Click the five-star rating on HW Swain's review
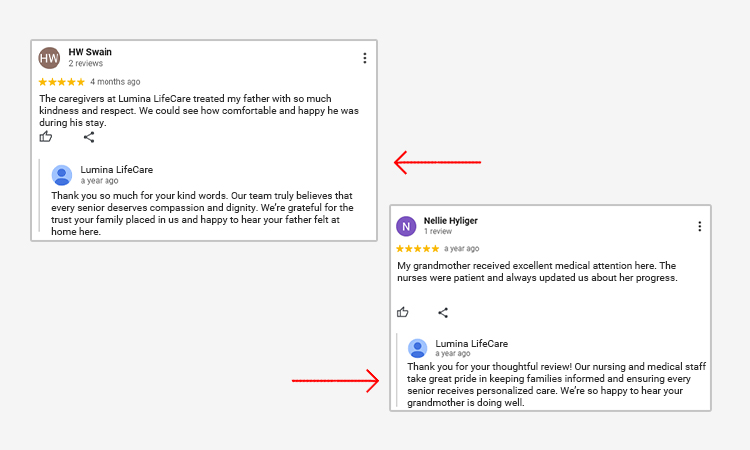The height and width of the screenshot is (450, 750). pos(61,82)
